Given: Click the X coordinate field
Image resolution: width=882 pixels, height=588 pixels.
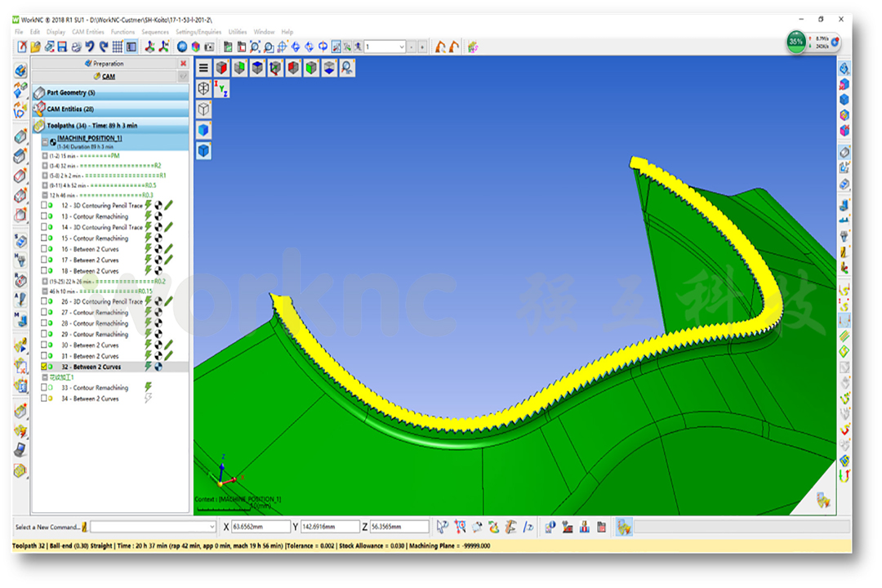Looking at the screenshot, I should tap(261, 527).
